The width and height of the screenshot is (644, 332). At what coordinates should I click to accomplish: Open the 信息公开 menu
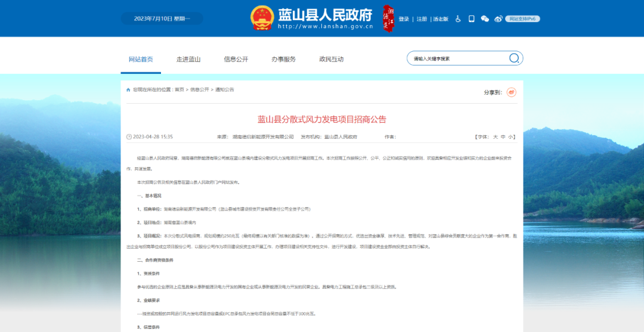236,59
